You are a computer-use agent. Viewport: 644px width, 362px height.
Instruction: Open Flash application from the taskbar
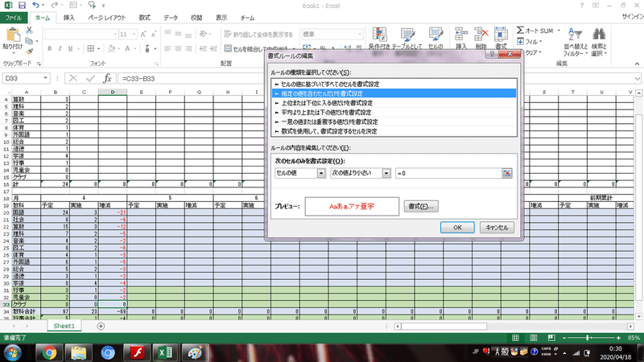(137, 352)
